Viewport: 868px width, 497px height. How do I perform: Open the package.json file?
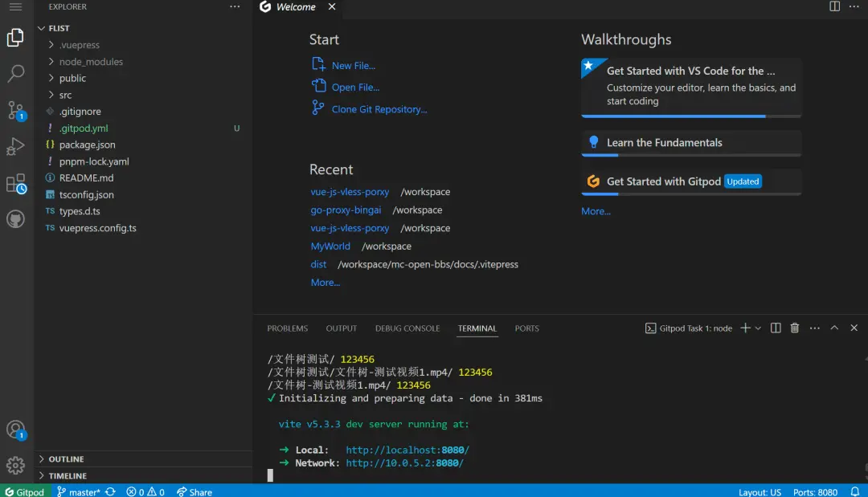coord(87,145)
